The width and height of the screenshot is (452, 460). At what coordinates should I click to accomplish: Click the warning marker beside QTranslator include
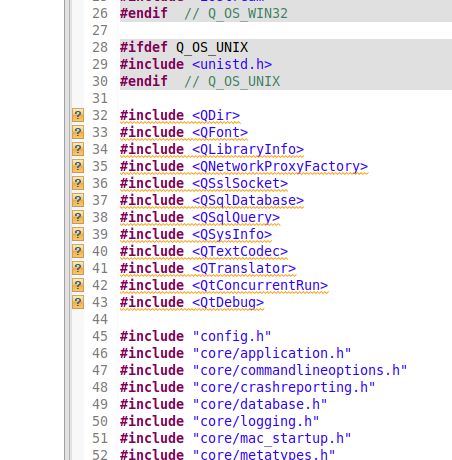tap(78, 268)
